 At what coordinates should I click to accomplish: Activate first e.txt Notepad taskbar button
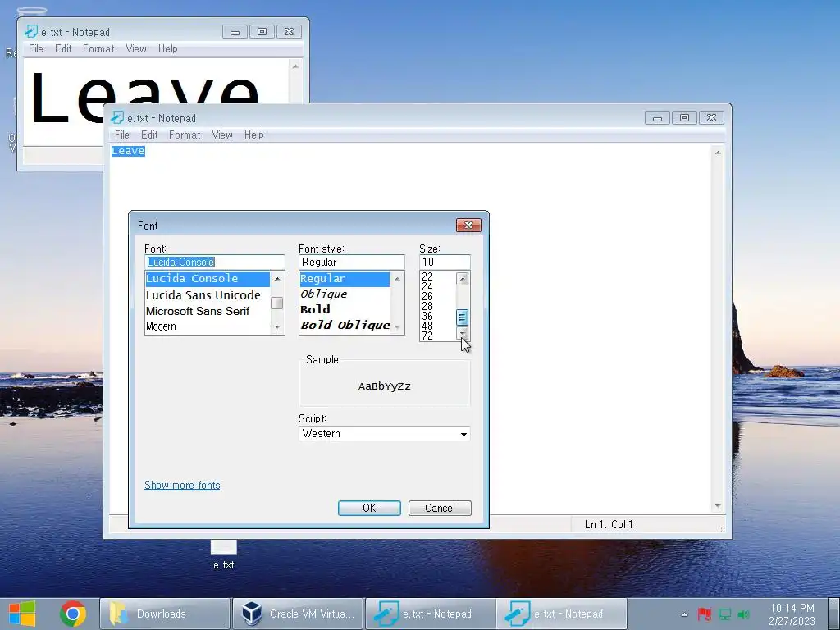[x=430, y=614]
